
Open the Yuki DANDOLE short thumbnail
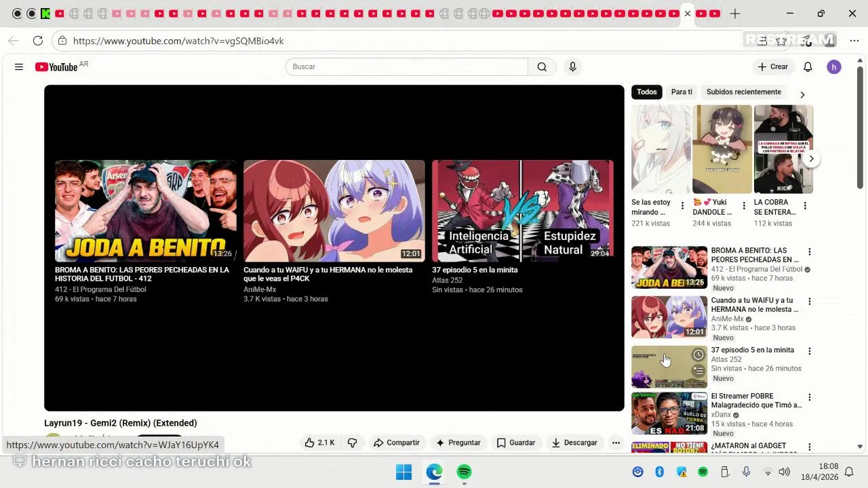(x=722, y=149)
